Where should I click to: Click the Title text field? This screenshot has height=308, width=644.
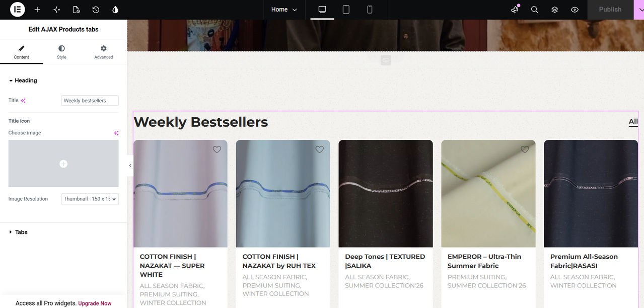(x=90, y=101)
